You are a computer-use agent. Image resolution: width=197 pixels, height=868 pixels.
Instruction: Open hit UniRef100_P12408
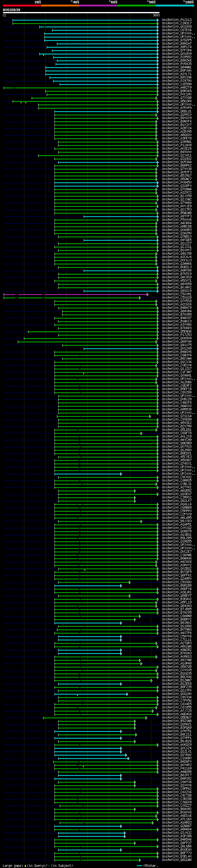(177, 145)
